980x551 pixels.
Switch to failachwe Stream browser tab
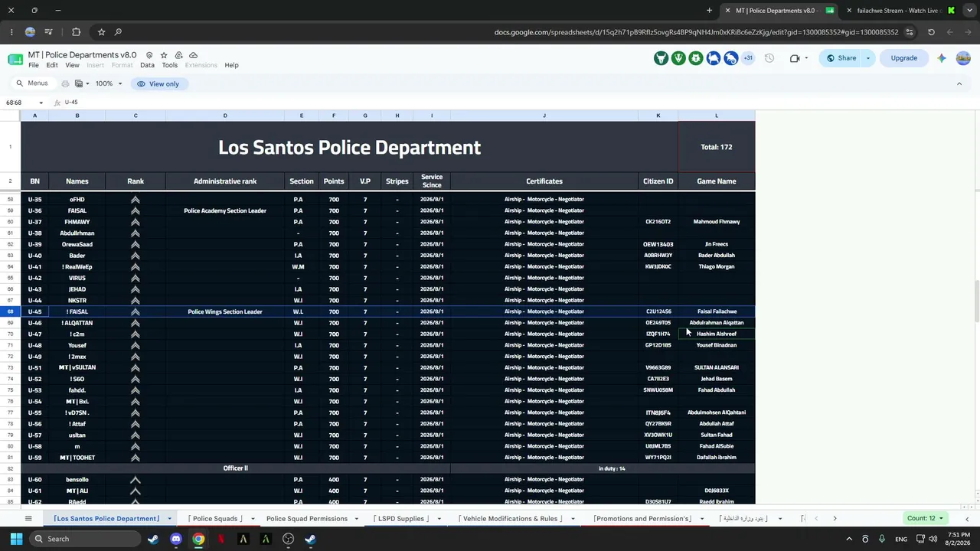(897, 11)
